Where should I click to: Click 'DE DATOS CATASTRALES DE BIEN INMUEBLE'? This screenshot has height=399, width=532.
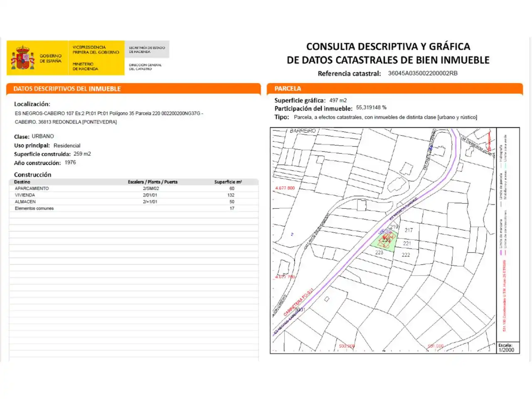click(388, 60)
